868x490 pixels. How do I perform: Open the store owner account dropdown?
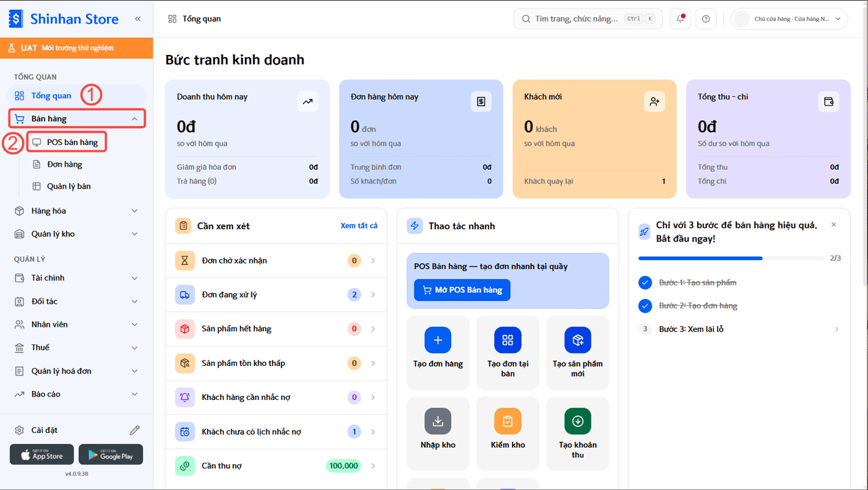[x=789, y=19]
